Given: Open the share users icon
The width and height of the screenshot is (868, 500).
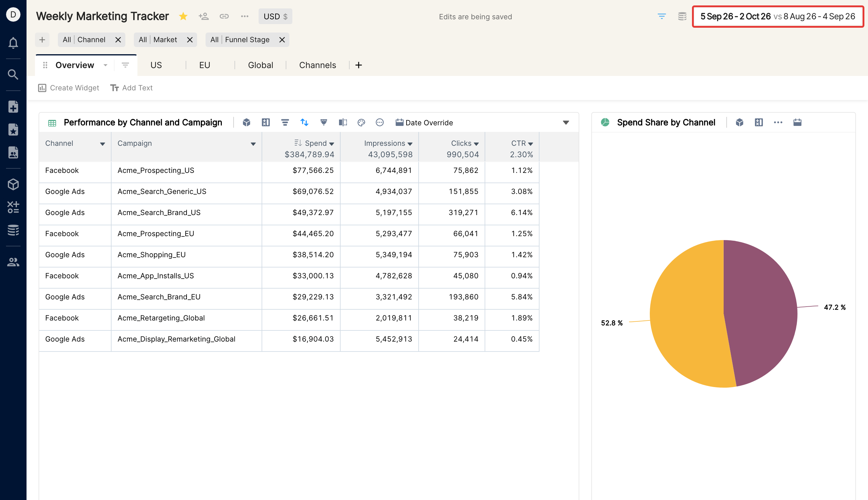Looking at the screenshot, I should pyautogui.click(x=203, y=16).
